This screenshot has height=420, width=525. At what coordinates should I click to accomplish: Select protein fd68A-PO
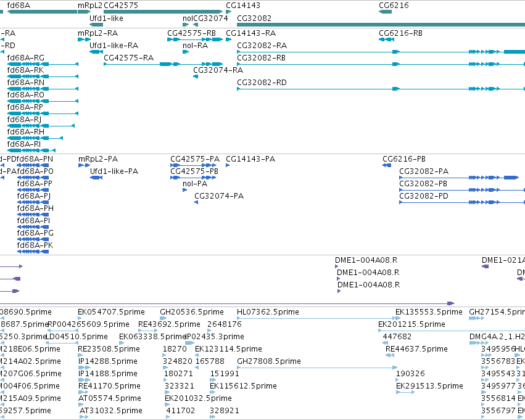point(33,178)
